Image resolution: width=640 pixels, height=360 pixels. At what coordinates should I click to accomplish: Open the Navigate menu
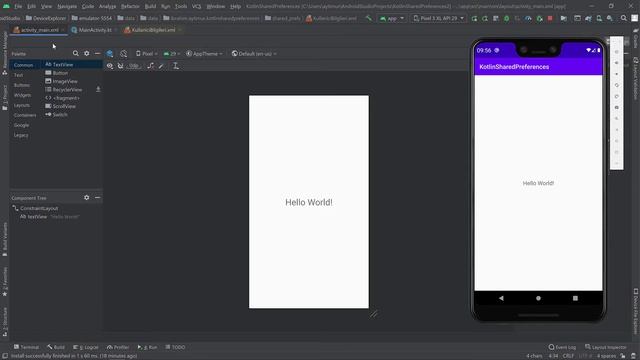[67, 6]
